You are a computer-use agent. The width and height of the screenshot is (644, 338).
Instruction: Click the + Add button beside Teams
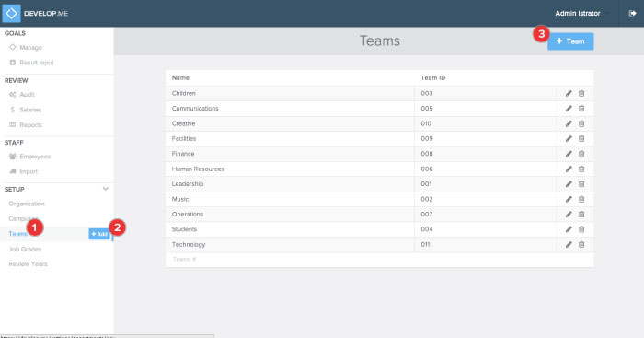point(99,234)
